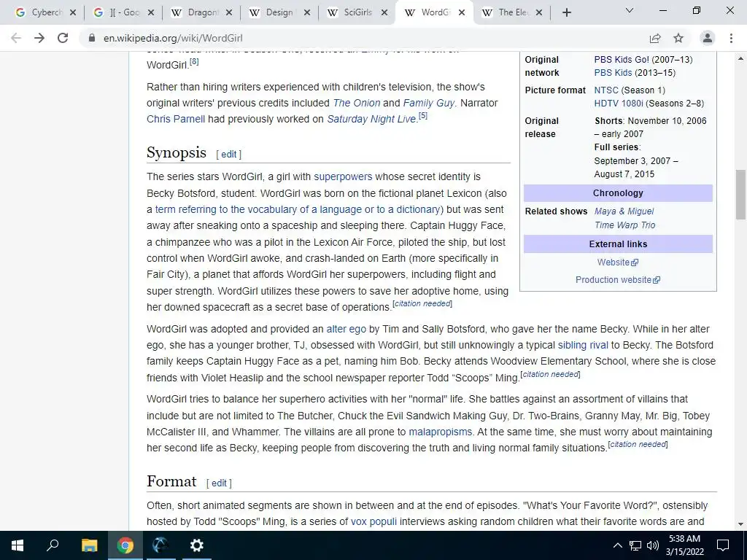
Task: Open the Windows Start menu
Action: pos(18,545)
